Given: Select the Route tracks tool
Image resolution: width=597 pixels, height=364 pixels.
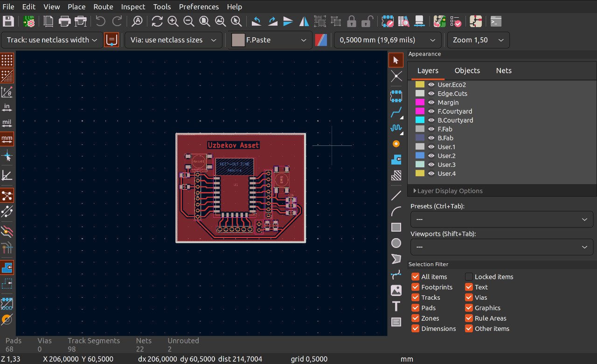Looking at the screenshot, I should pos(396,112).
